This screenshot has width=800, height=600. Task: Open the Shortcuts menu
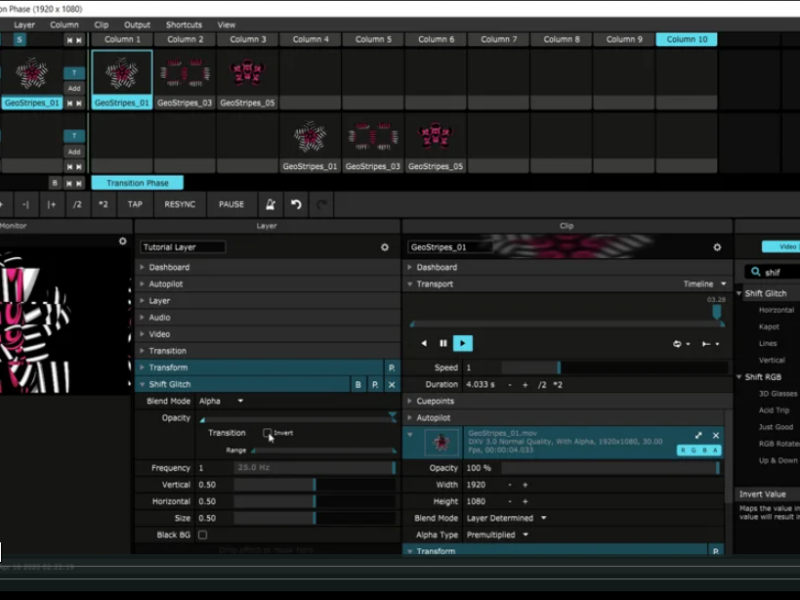(183, 25)
